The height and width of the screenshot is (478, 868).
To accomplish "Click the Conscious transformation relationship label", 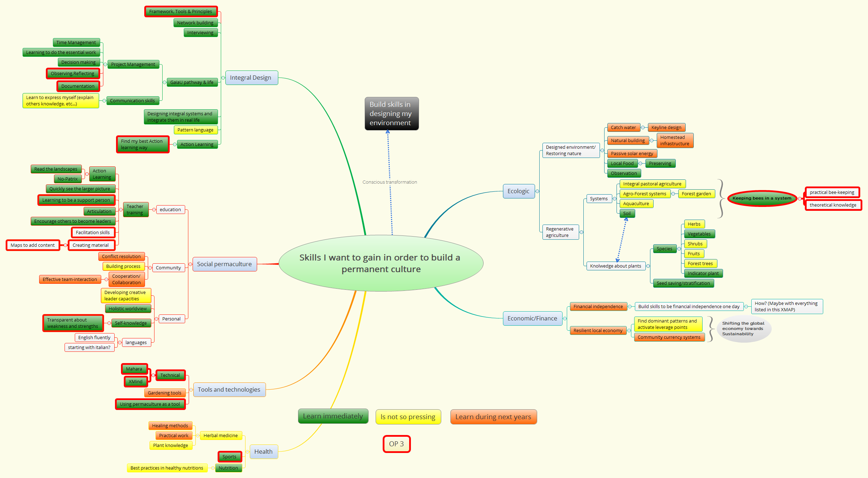I will (x=389, y=182).
